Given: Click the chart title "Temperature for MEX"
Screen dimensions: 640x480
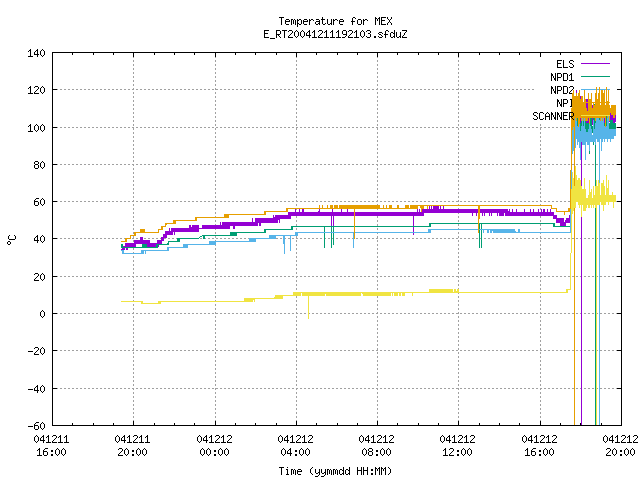Looking at the screenshot, I should 335,21.
